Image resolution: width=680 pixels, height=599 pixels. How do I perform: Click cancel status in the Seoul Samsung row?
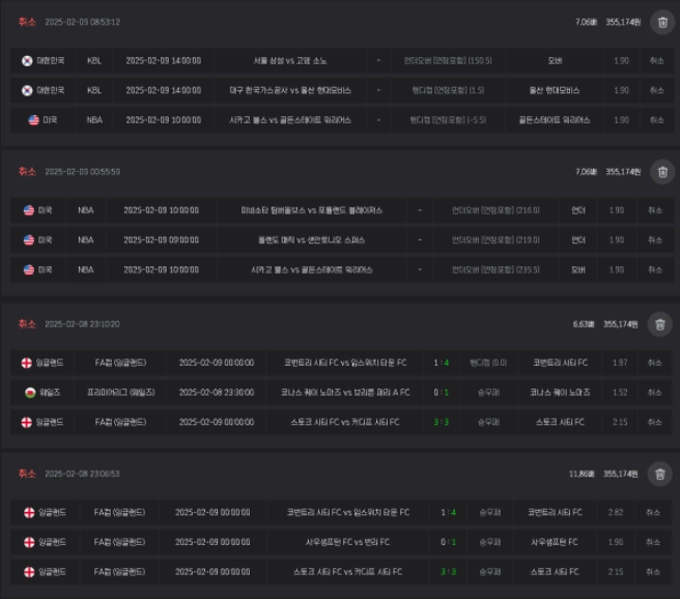(x=657, y=61)
